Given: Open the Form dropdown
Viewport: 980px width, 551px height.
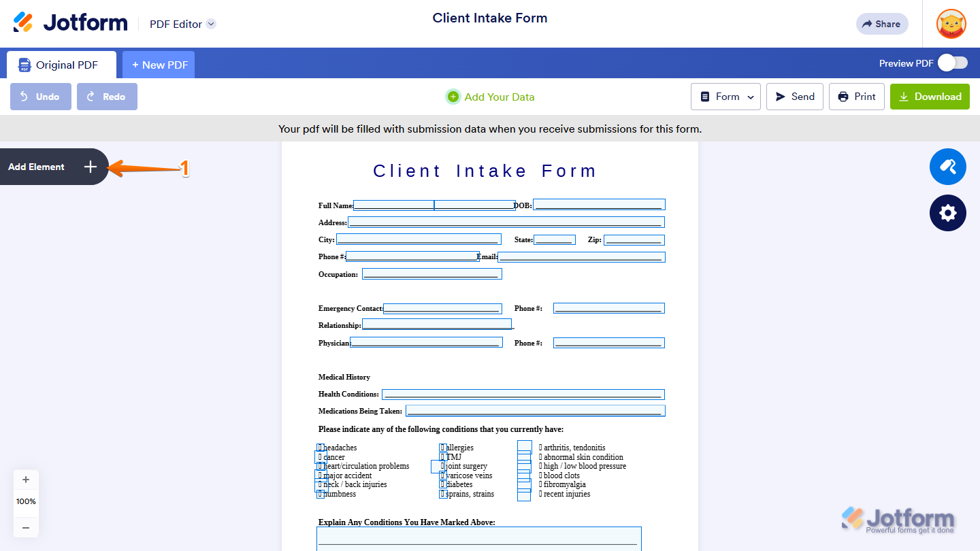Looking at the screenshot, I should coord(725,96).
